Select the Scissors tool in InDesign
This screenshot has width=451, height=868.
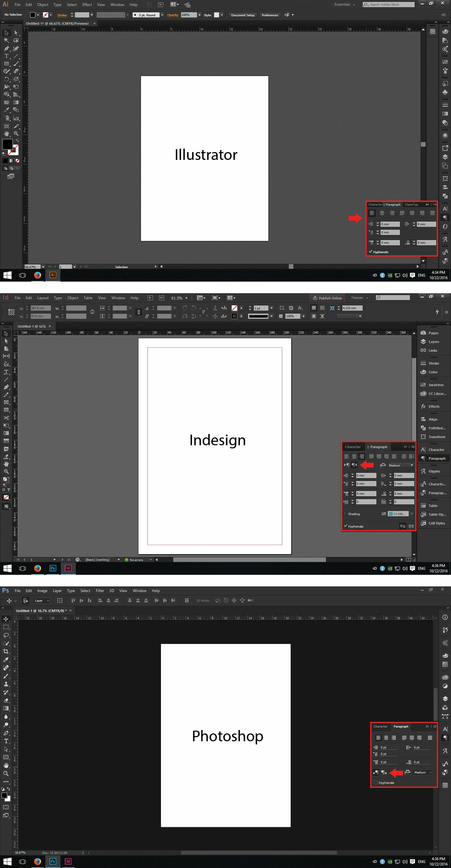coord(6,418)
